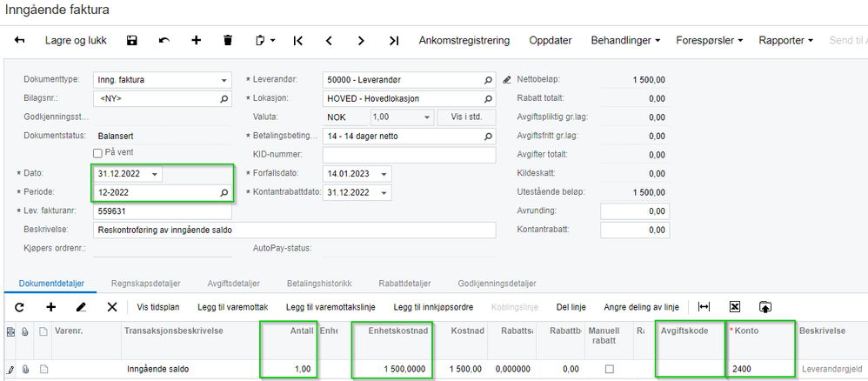Click the upload lines icon

[x=765, y=307]
